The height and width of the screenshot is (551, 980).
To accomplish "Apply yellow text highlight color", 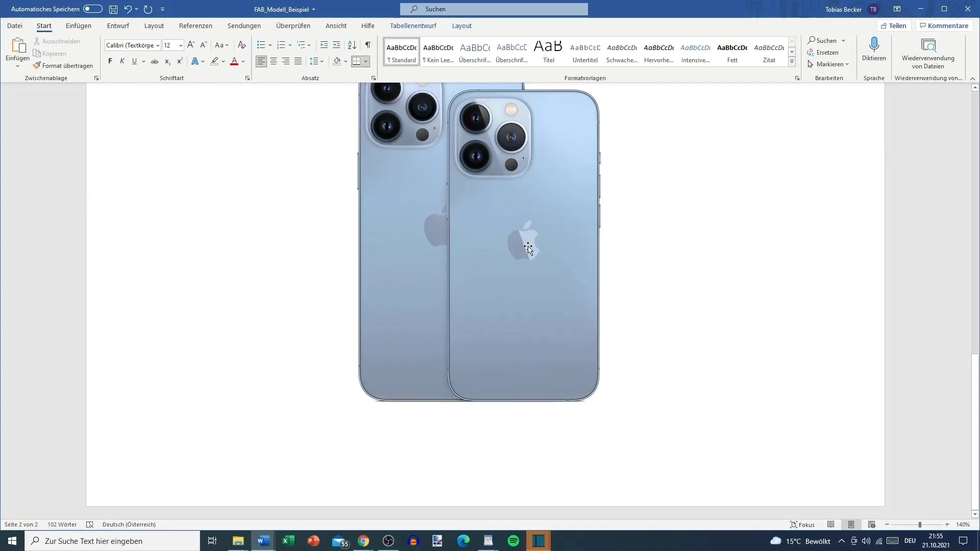I will 214,61.
